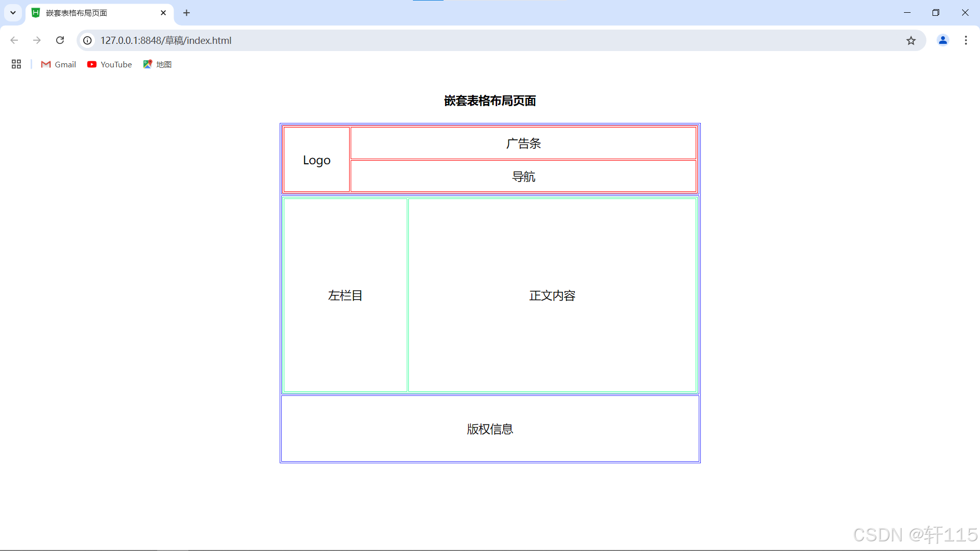Reload the current page
This screenshot has width=980, height=551.
click(x=60, y=40)
